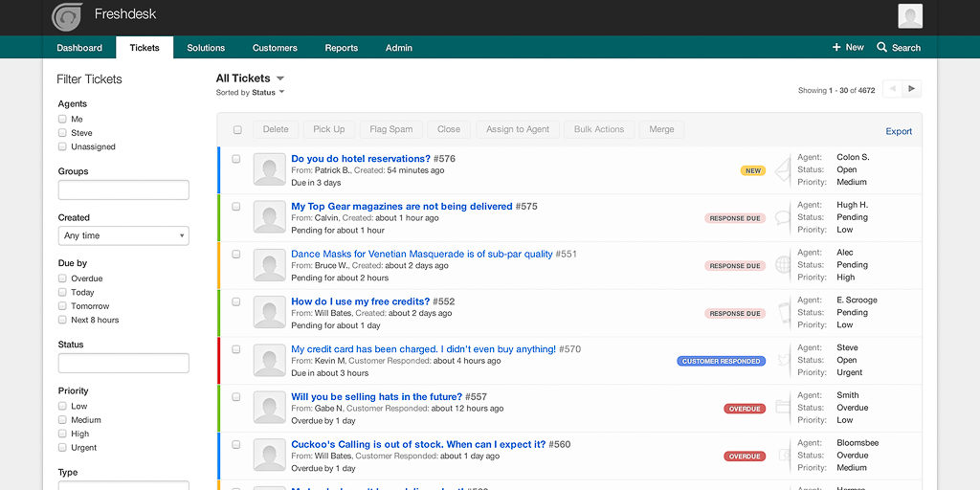Screen dimensions: 980x490
Task: Enable the Today due-by filter
Action: point(62,292)
